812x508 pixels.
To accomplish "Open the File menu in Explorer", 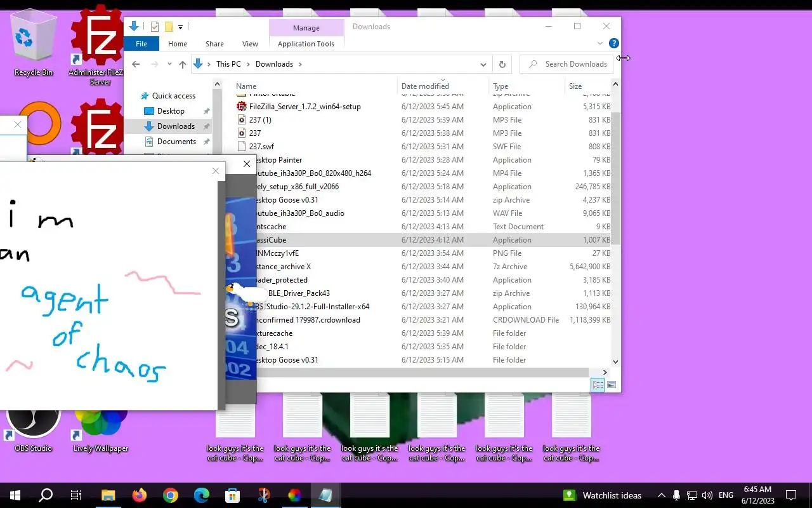I will (141, 44).
